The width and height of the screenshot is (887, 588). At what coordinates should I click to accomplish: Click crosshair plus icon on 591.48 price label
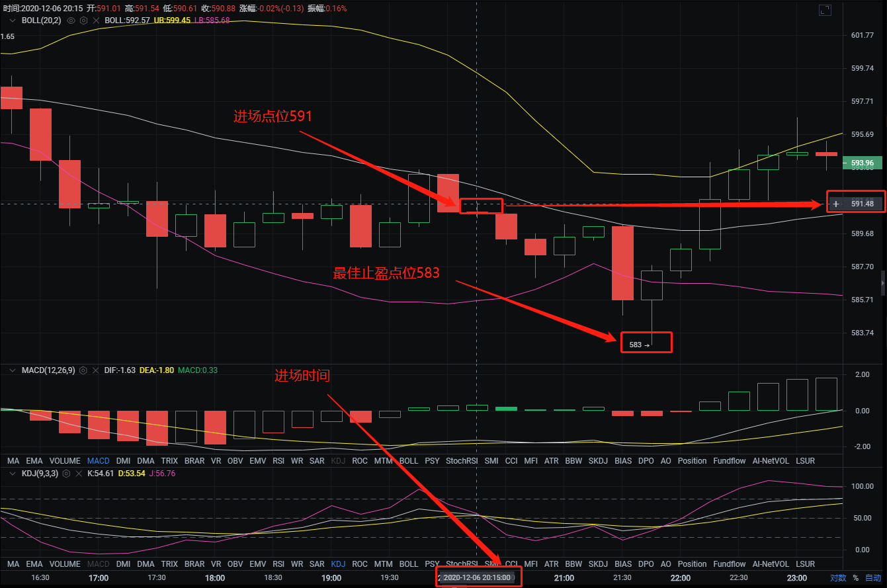coord(836,204)
